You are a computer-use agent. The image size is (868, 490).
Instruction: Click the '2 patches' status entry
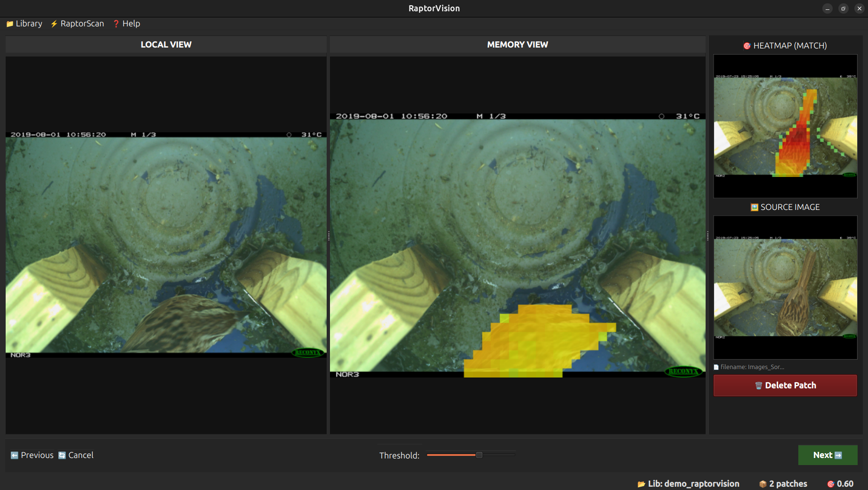click(x=783, y=484)
